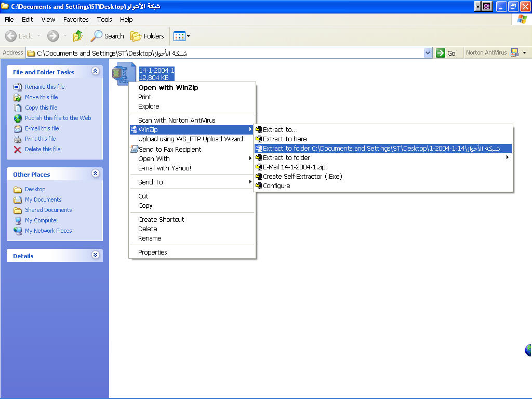This screenshot has width=532, height=399.
Task: Click the Rename this file link
Action: [45, 87]
